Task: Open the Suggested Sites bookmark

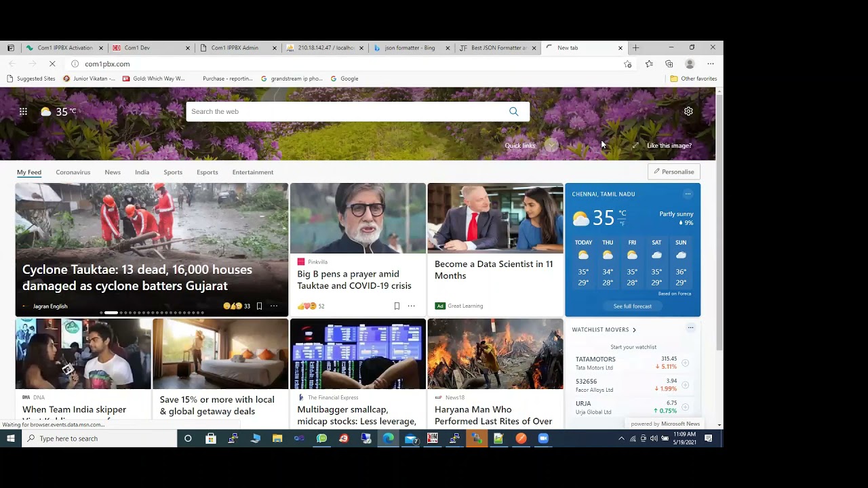Action: [x=31, y=79]
